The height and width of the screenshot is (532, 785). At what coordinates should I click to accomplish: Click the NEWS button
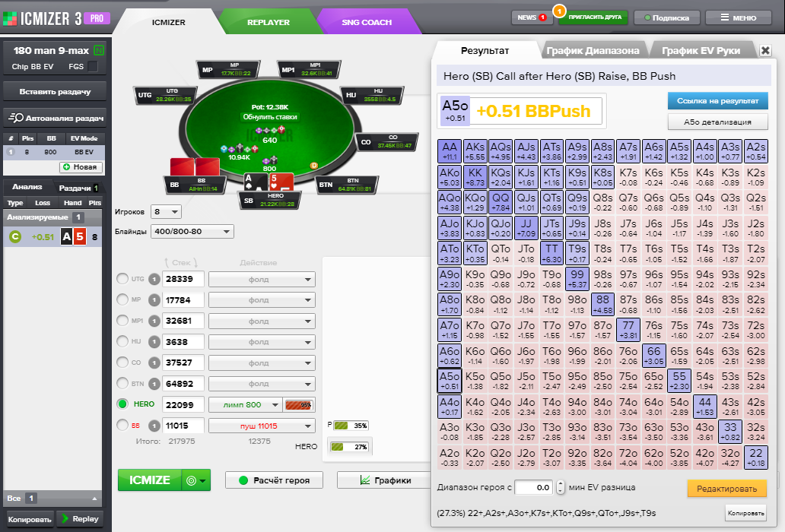coord(532,17)
